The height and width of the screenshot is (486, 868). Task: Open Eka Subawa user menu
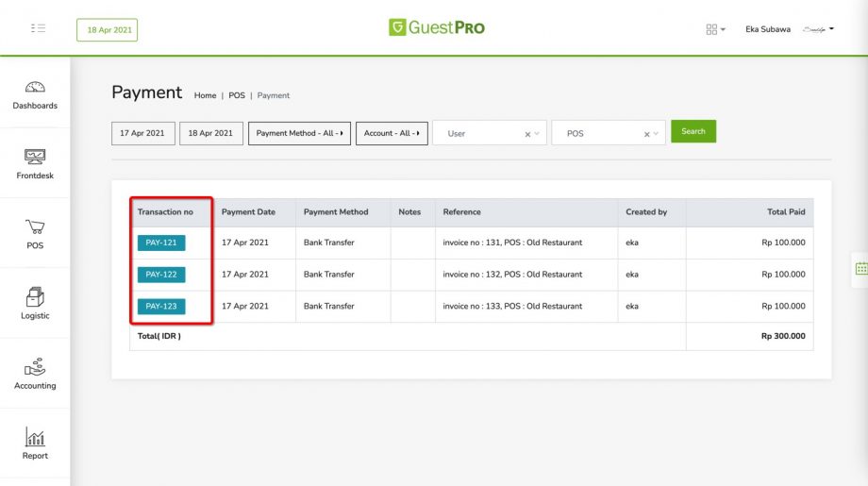[768, 29]
